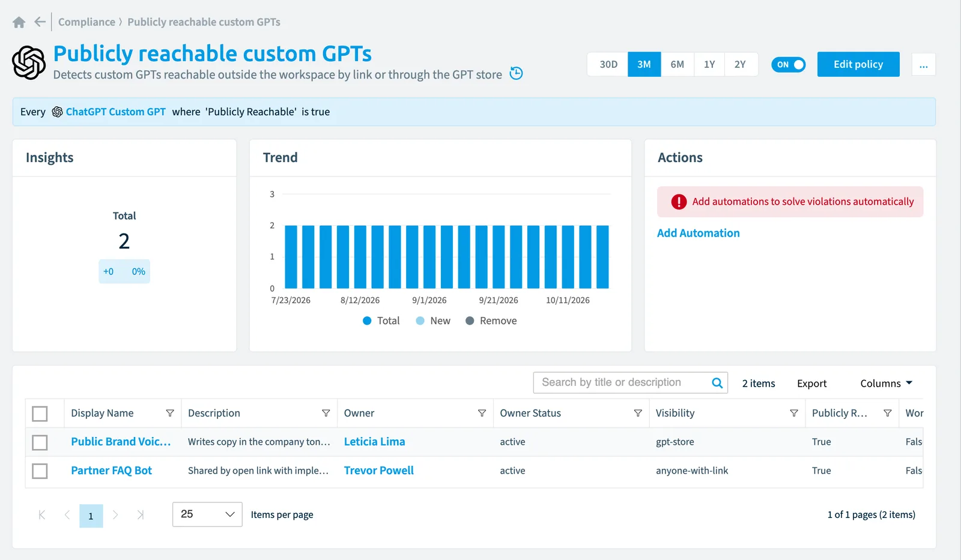961x560 pixels.
Task: Select the 6M time range
Action: click(677, 64)
